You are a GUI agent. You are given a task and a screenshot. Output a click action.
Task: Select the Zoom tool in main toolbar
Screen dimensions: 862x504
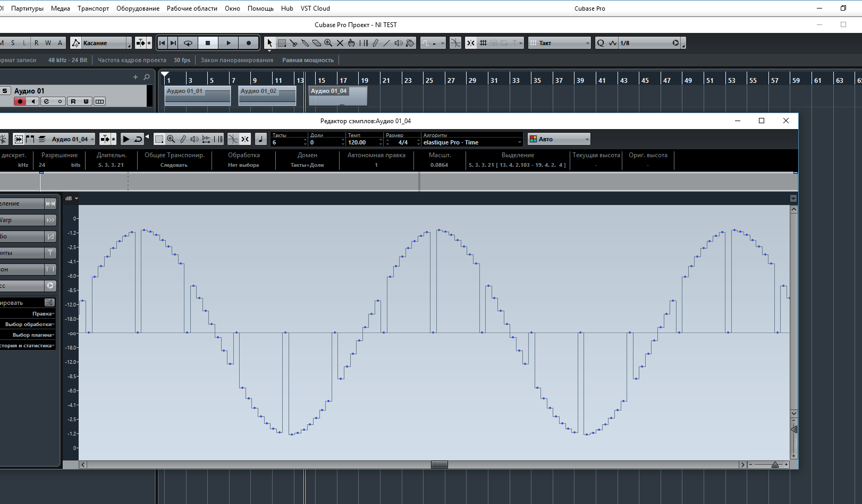[328, 43]
